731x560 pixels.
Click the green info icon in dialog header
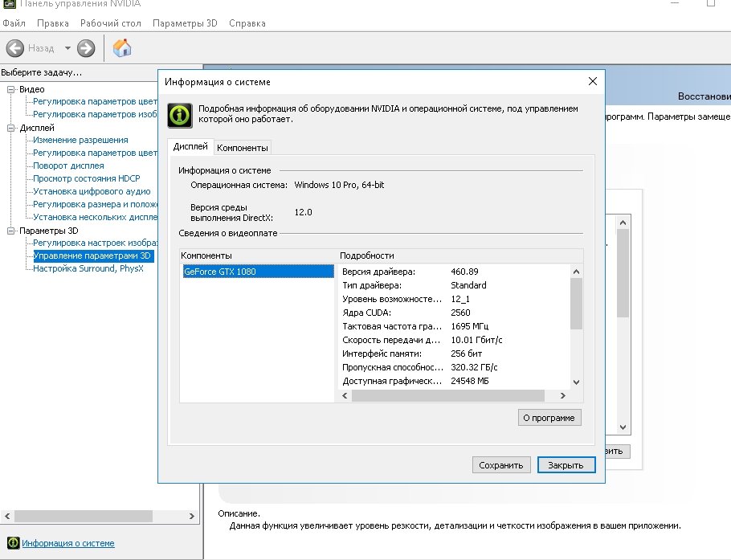(x=180, y=115)
